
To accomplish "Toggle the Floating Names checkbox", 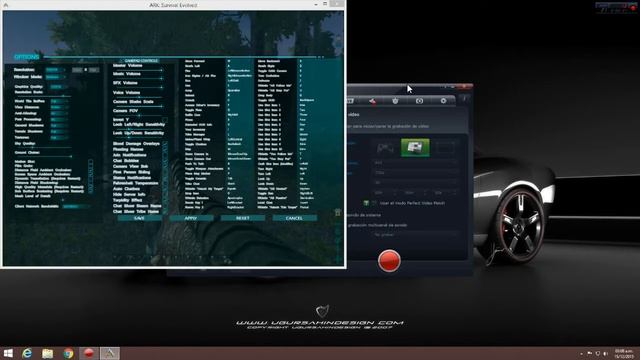I will [x=165, y=149].
